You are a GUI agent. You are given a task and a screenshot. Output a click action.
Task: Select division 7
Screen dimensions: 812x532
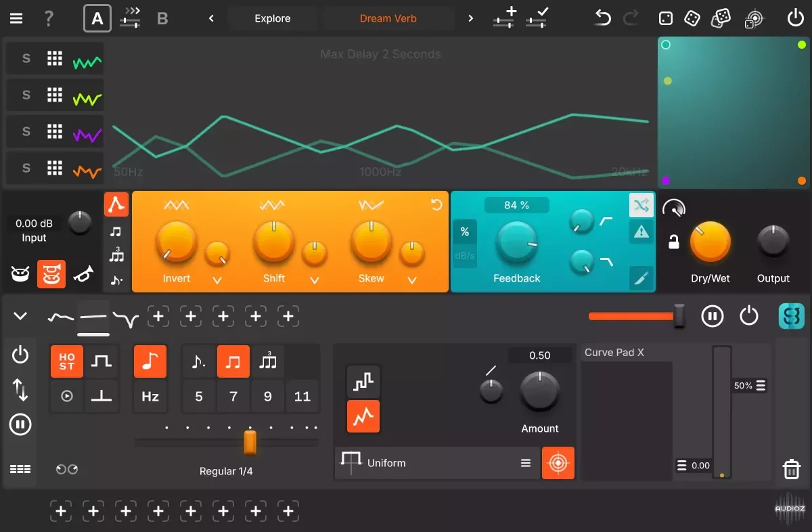pyautogui.click(x=233, y=396)
